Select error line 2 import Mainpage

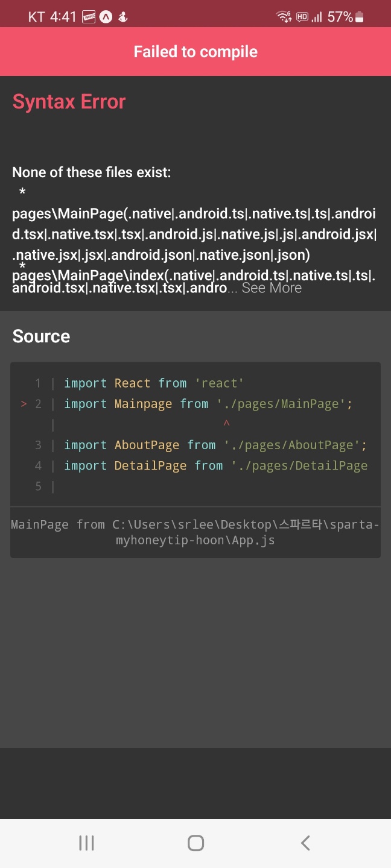(208, 404)
